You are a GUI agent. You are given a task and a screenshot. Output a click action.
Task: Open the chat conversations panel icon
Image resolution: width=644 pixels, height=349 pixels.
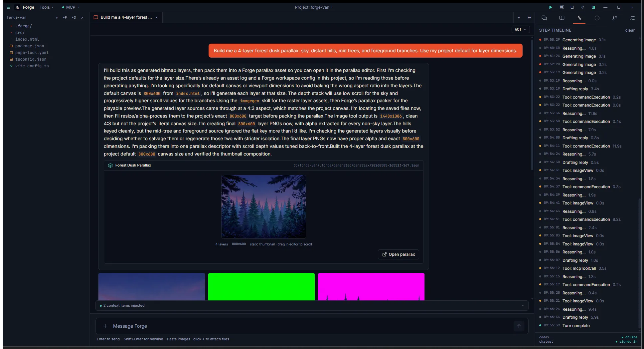coord(544,18)
